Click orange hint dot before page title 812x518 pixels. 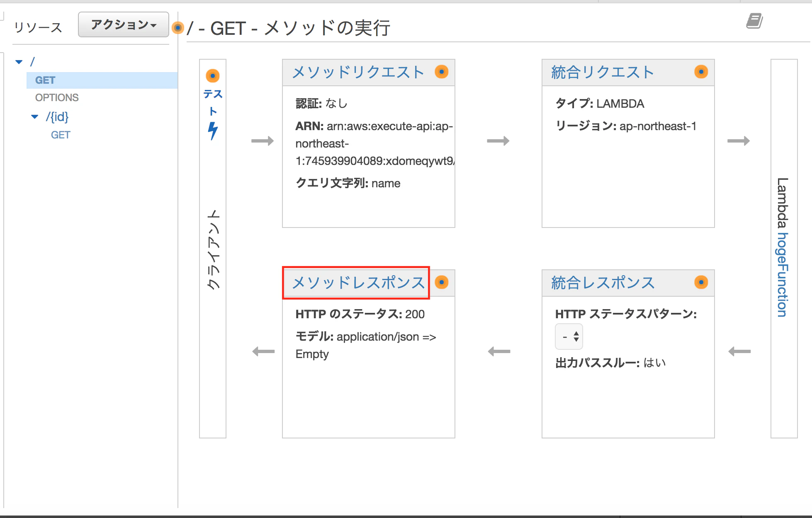pyautogui.click(x=178, y=28)
